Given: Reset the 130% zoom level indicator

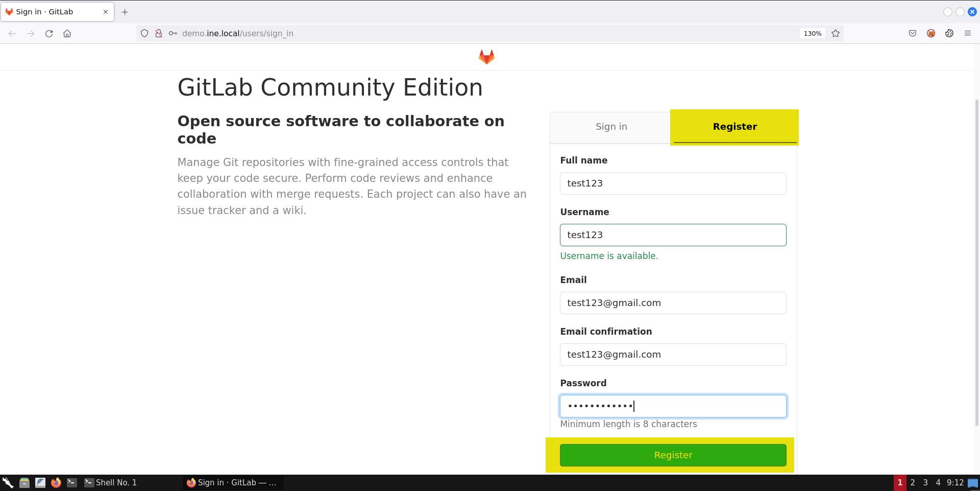Looking at the screenshot, I should pyautogui.click(x=813, y=33).
